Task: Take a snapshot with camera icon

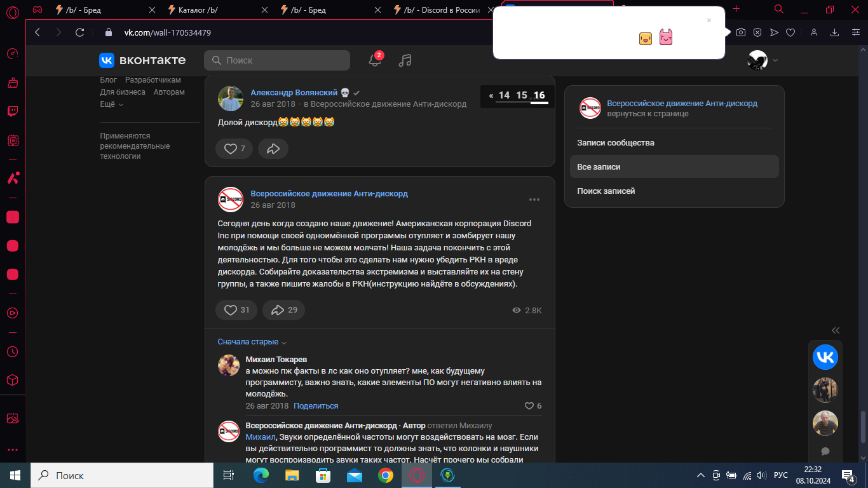Action: click(741, 32)
